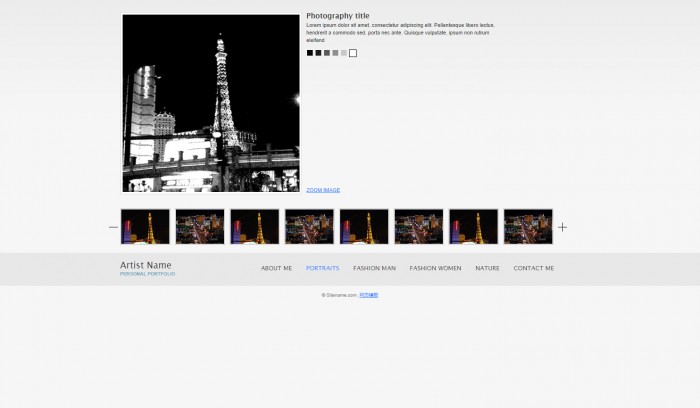Select the white outlined color swatch
This screenshot has width=700, height=408.
353,53
